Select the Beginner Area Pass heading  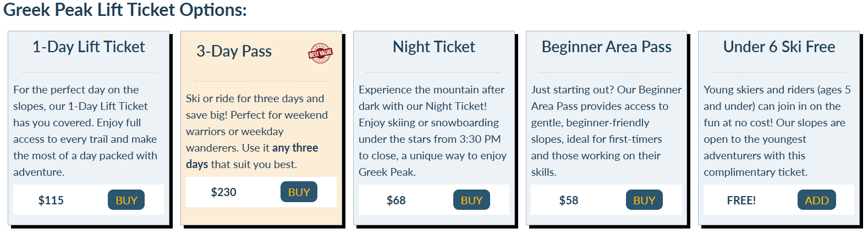(x=607, y=47)
